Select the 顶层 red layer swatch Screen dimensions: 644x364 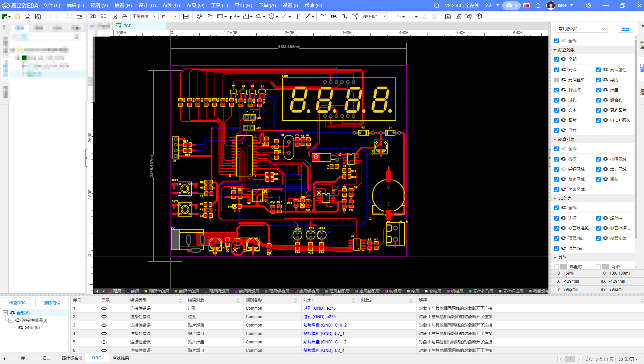coord(110,291)
